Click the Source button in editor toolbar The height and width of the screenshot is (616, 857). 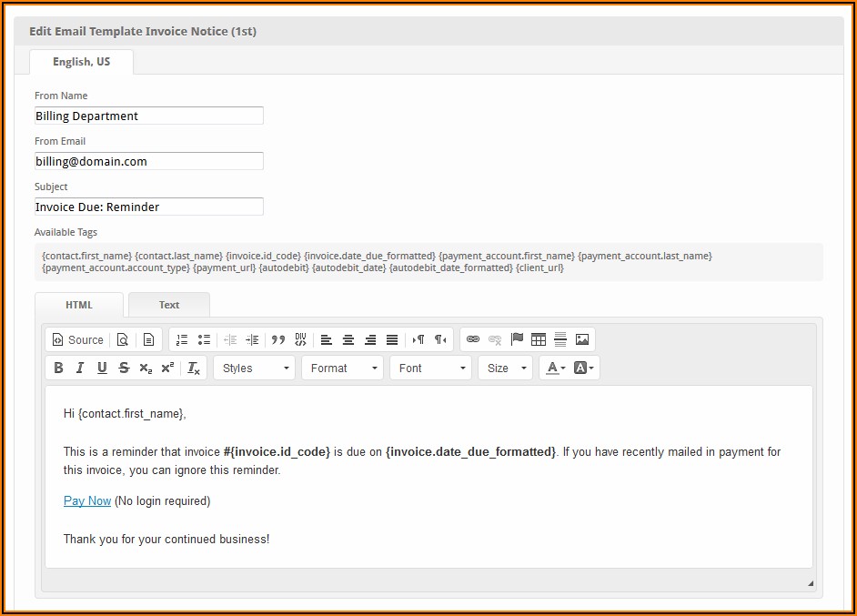(77, 340)
